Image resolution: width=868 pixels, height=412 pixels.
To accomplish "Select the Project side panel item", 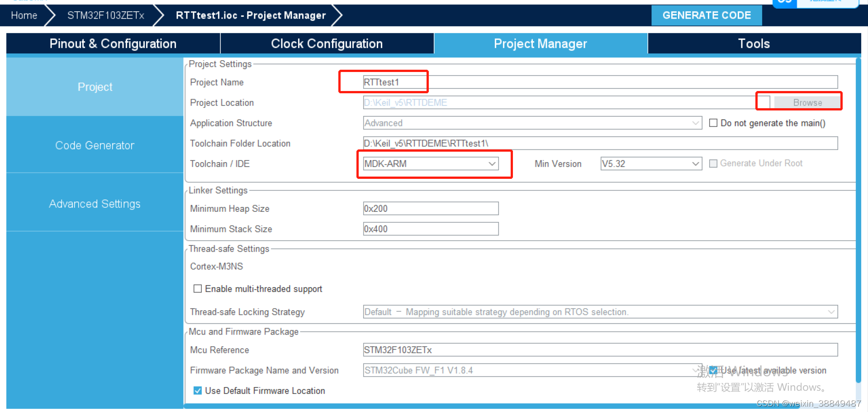I will tap(95, 87).
